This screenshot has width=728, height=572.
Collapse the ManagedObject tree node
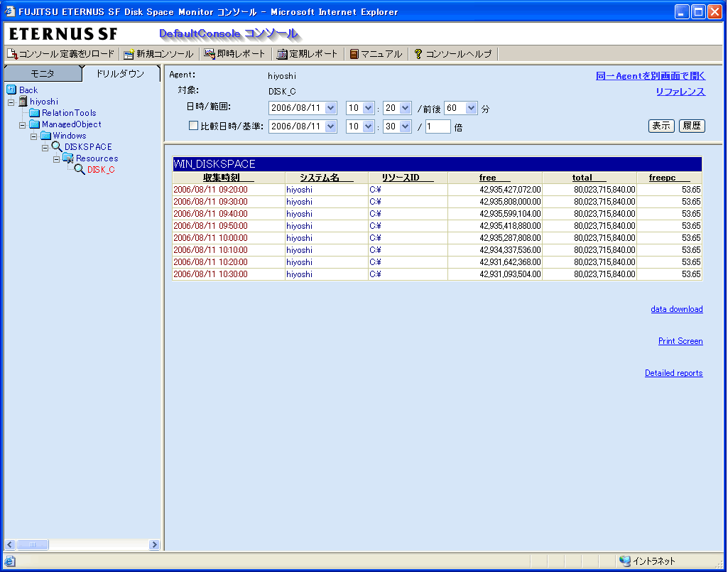pyautogui.click(x=22, y=125)
